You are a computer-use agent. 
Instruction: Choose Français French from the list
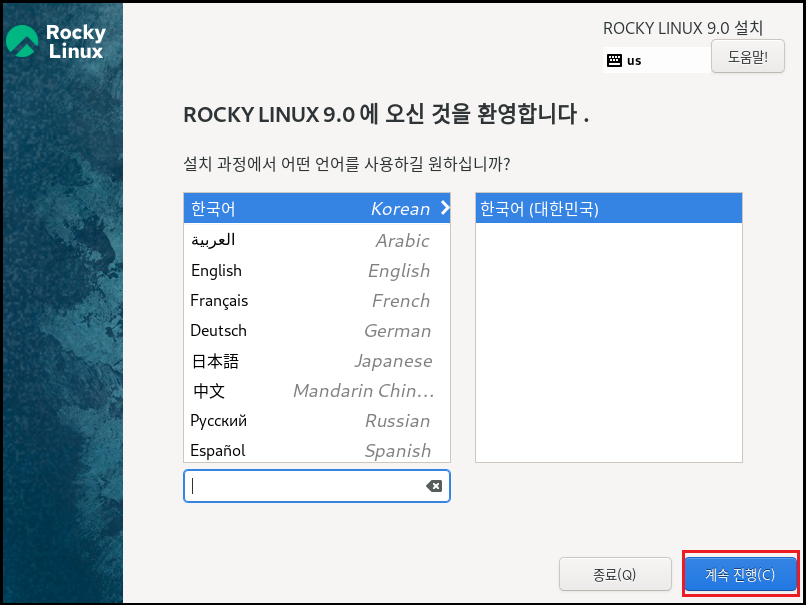pos(317,300)
